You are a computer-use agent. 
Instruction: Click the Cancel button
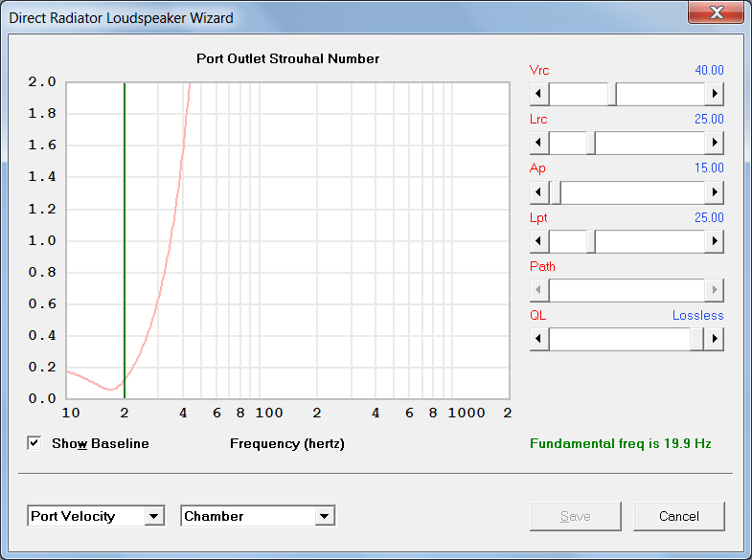[x=678, y=516]
